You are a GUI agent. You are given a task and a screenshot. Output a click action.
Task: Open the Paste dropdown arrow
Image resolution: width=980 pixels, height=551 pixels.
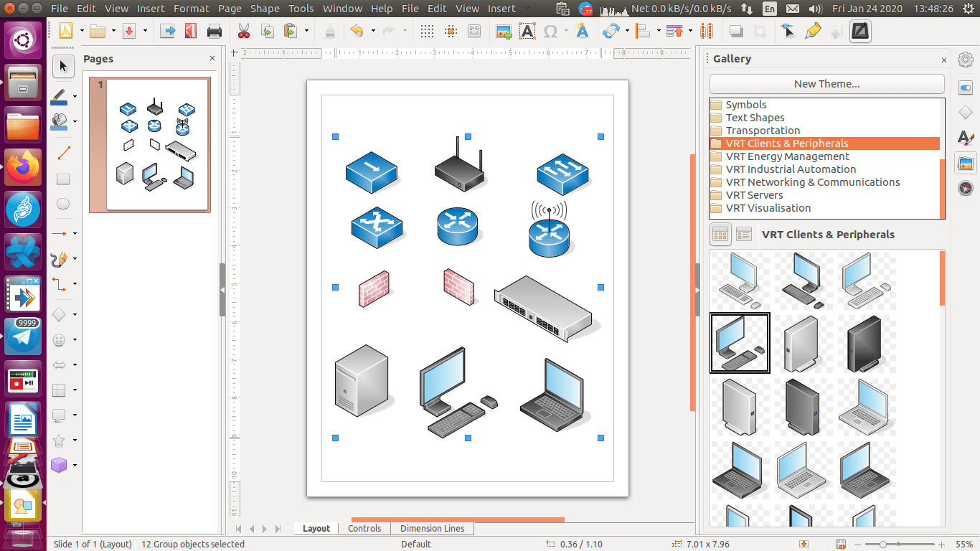click(306, 31)
